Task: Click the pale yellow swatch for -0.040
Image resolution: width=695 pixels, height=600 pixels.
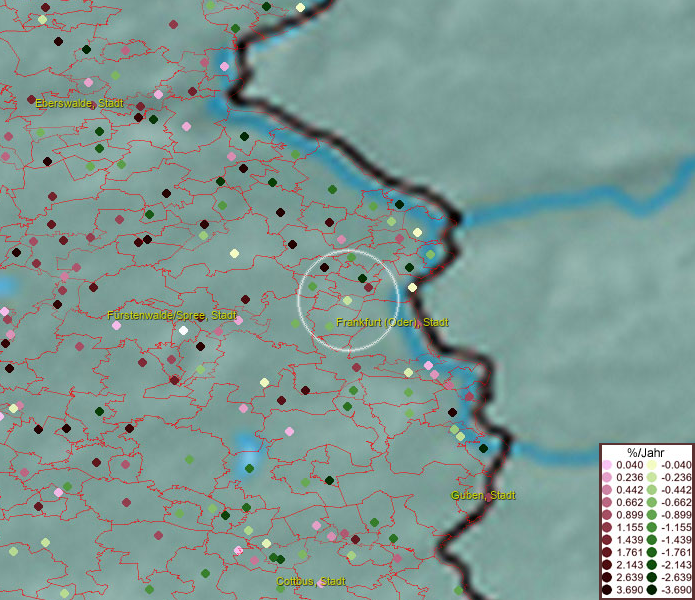Action: (652, 465)
